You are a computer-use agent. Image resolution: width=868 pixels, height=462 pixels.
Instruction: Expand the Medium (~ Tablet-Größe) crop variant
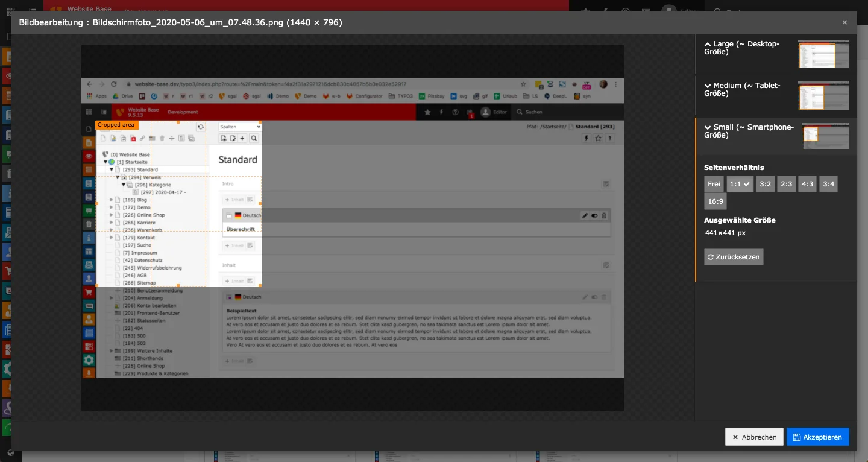click(x=746, y=89)
